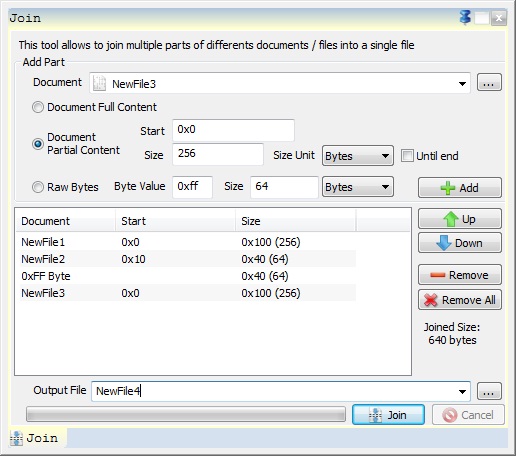Click the green plus Add button

pyautogui.click(x=460, y=188)
